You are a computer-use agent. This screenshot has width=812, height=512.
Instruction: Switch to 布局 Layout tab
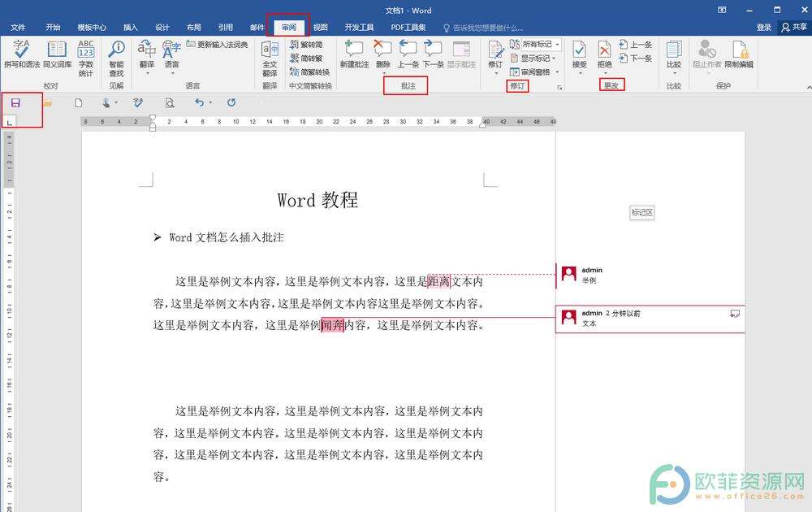point(194,27)
